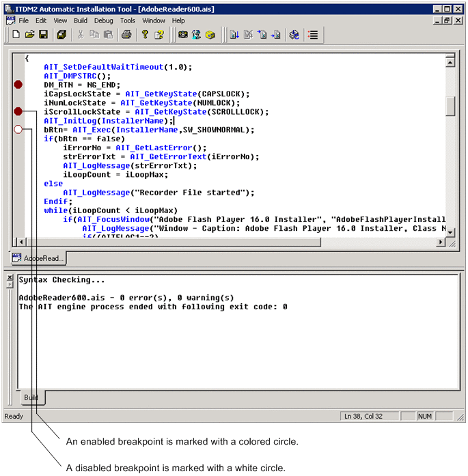This screenshot has width=468, height=476.
Task: Click the iCapsLockState assignment line
Action: pyautogui.click(x=147, y=94)
